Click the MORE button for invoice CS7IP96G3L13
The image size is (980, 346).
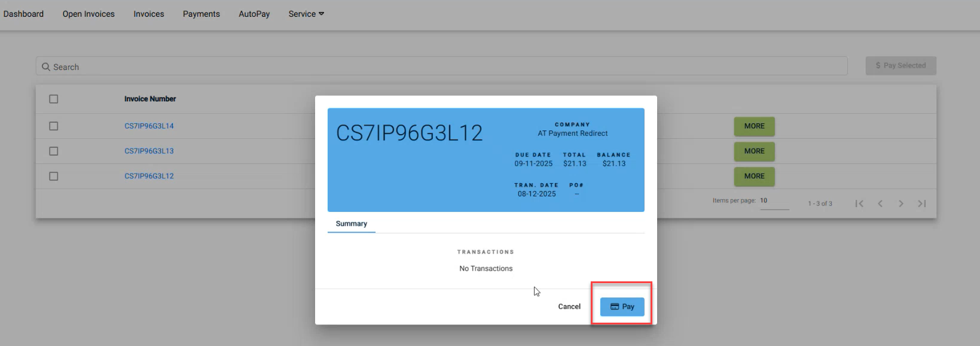(x=754, y=151)
